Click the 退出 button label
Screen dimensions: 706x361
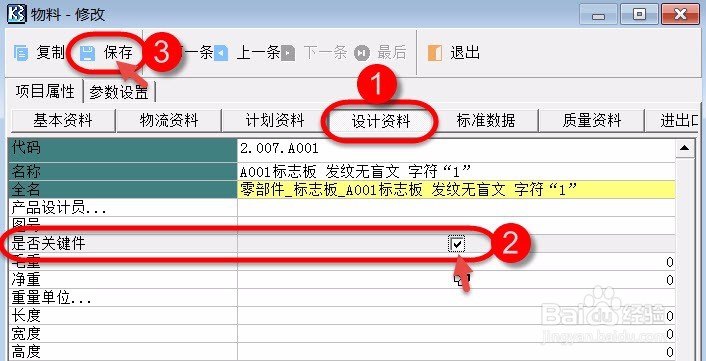tap(465, 53)
